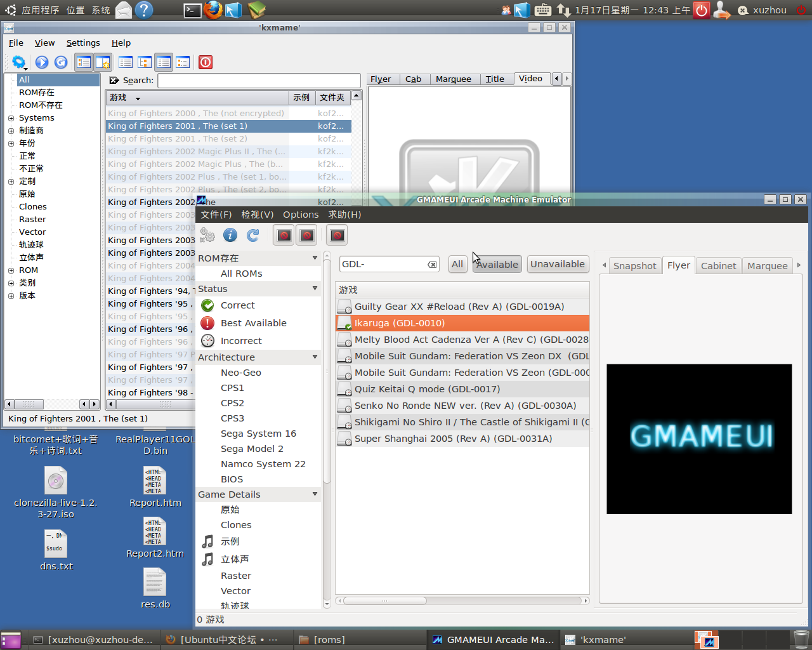Toggle first red monitor toolbar button in GMAMEUI
The height and width of the screenshot is (650, 812).
coord(284,235)
